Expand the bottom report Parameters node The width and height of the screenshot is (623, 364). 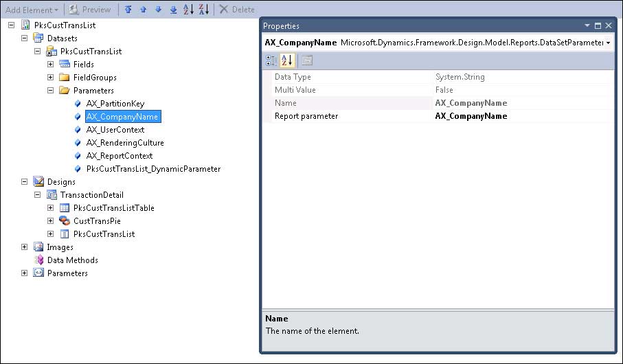(24, 273)
